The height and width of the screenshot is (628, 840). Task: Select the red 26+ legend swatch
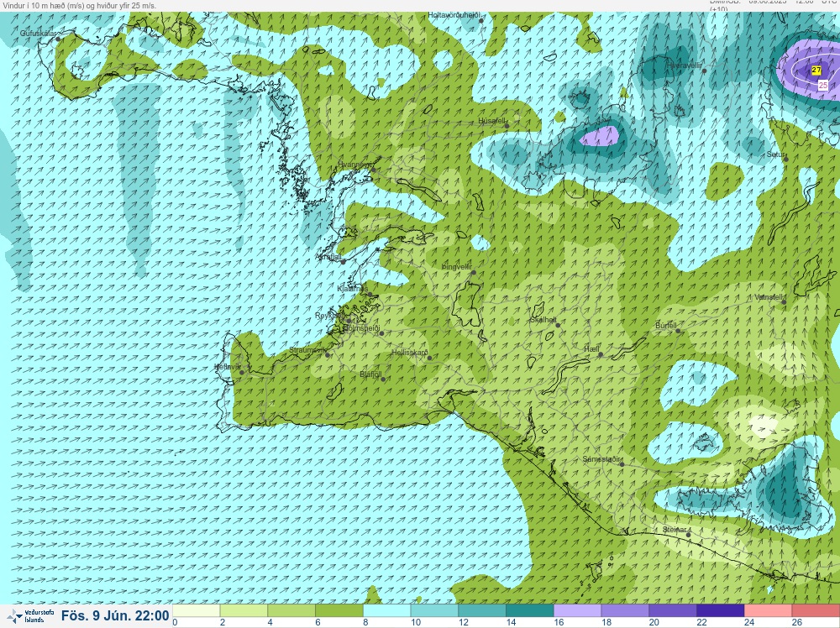tap(816, 611)
